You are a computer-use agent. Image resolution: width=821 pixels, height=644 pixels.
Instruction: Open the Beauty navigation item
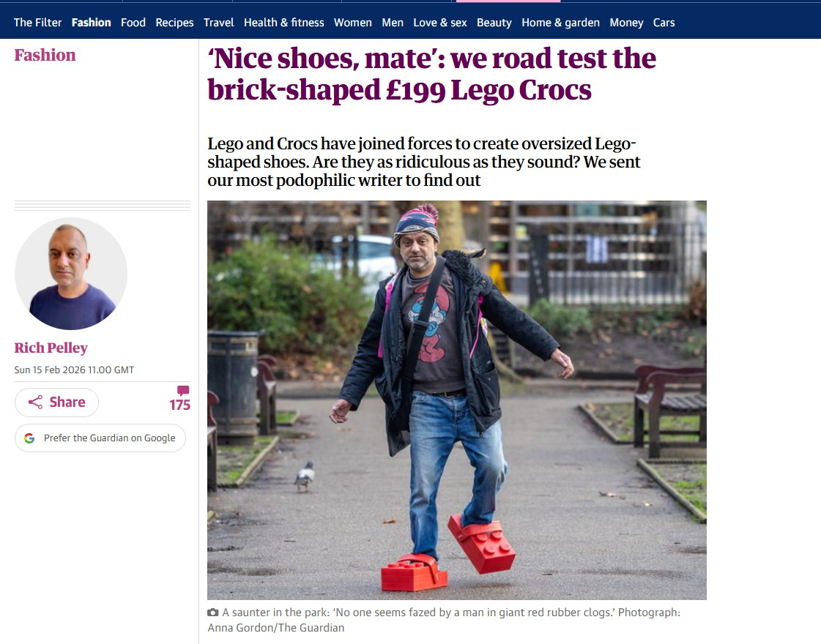coord(494,23)
